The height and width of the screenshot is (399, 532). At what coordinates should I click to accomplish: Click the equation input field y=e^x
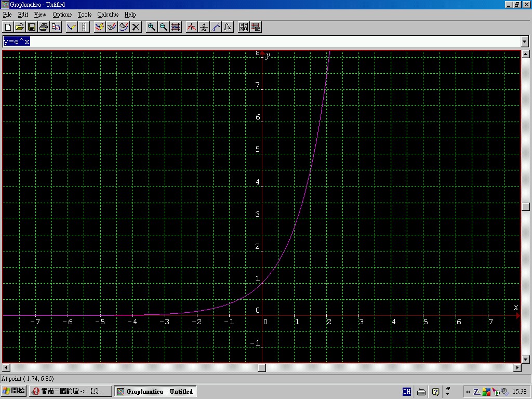262,42
